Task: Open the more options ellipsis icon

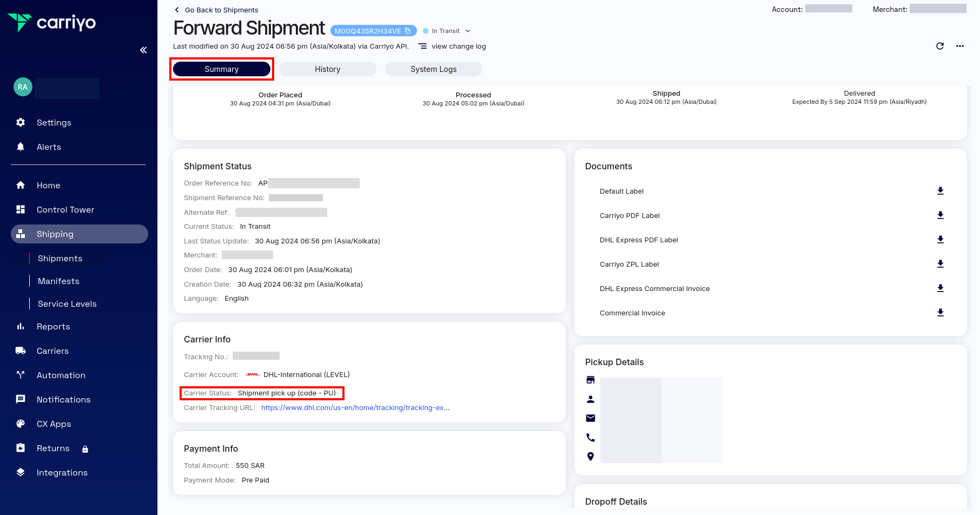Action: pyautogui.click(x=960, y=46)
